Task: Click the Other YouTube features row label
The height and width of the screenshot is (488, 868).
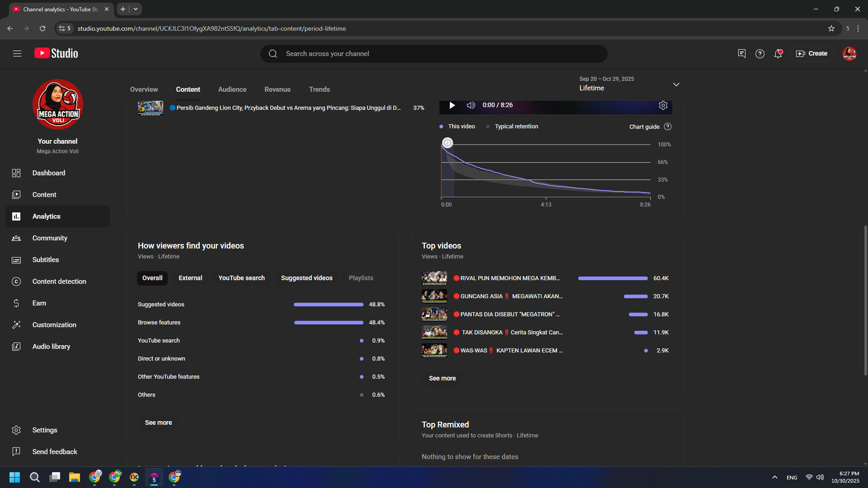Action: [169, 377]
